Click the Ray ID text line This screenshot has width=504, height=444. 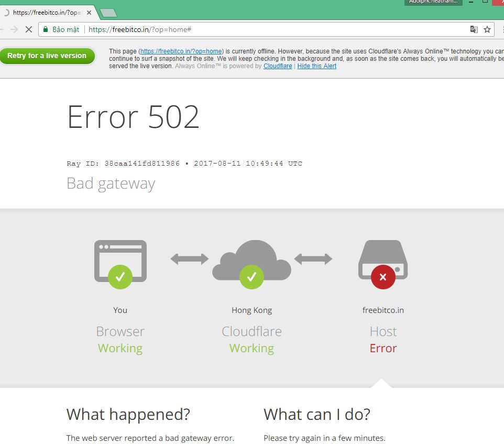[x=184, y=164]
